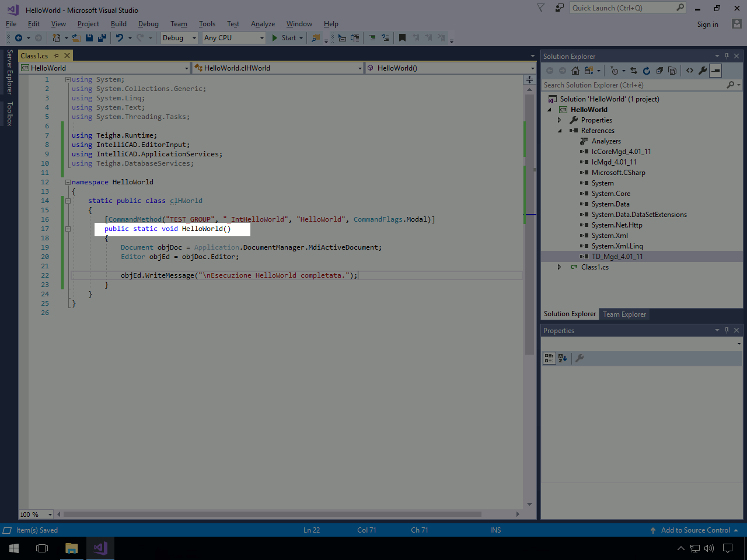Toggle Categorized view in Properties panel

(549, 358)
